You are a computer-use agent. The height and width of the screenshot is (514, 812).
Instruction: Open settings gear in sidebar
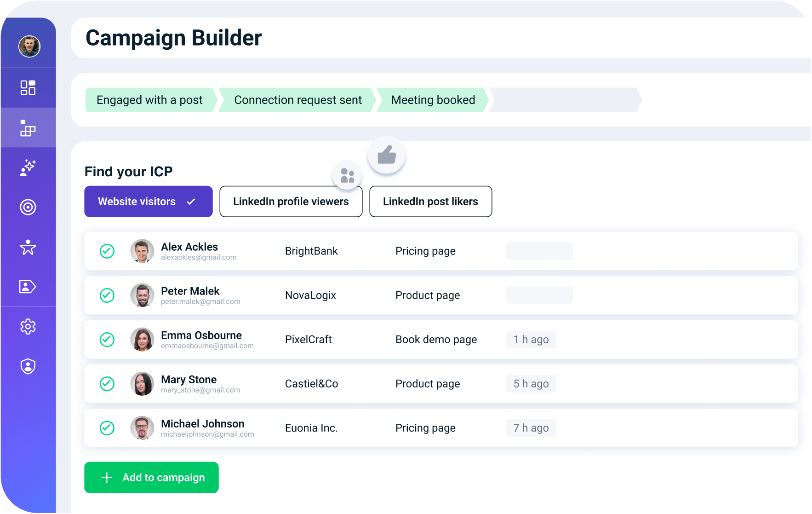click(28, 327)
